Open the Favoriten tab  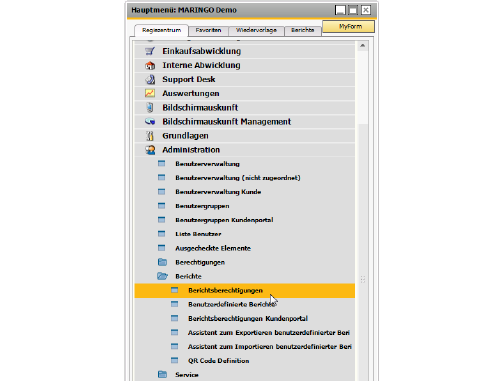tap(208, 30)
